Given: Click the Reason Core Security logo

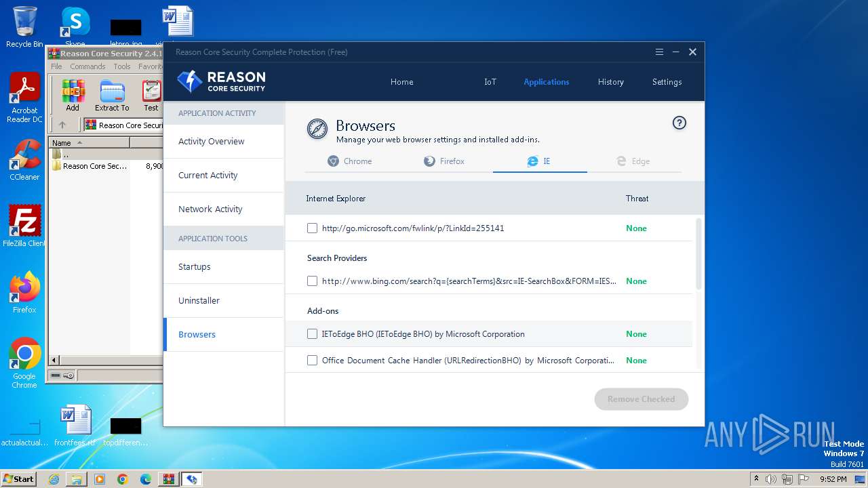Looking at the screenshot, I should click(x=221, y=81).
